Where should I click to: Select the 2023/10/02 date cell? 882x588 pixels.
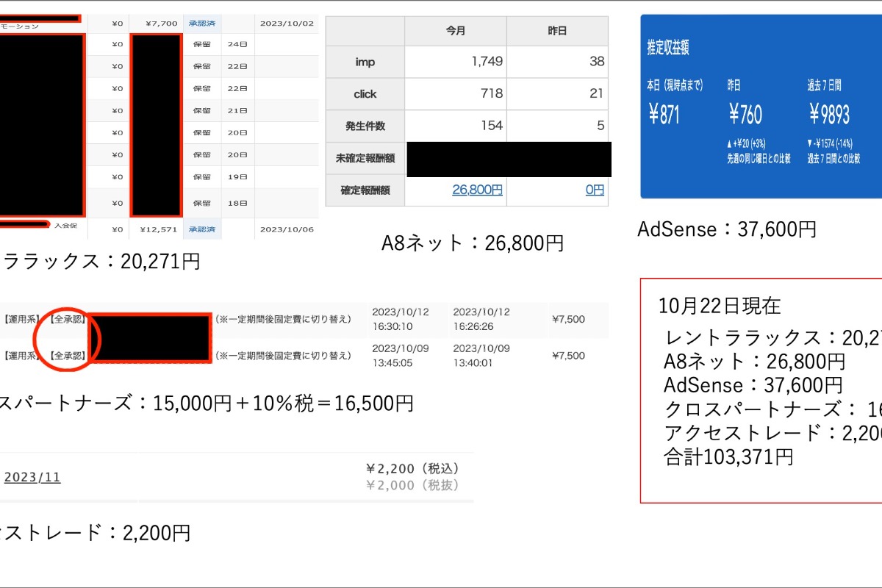[287, 24]
